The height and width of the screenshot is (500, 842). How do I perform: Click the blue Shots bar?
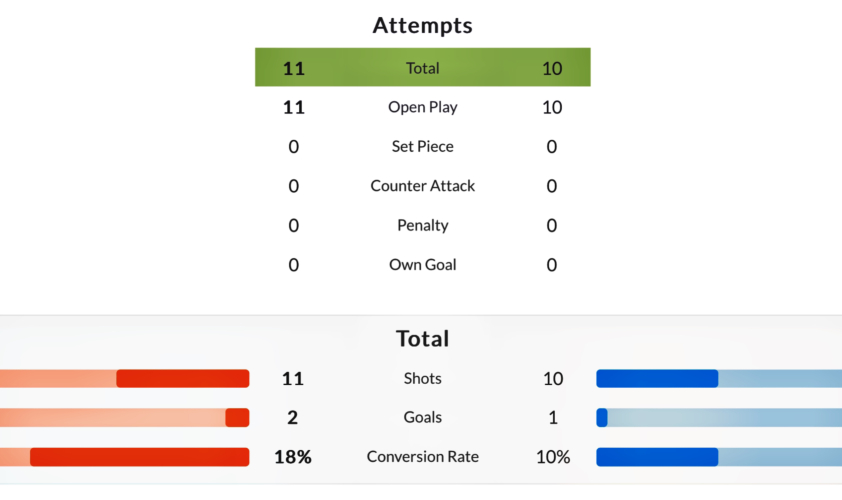(x=657, y=378)
